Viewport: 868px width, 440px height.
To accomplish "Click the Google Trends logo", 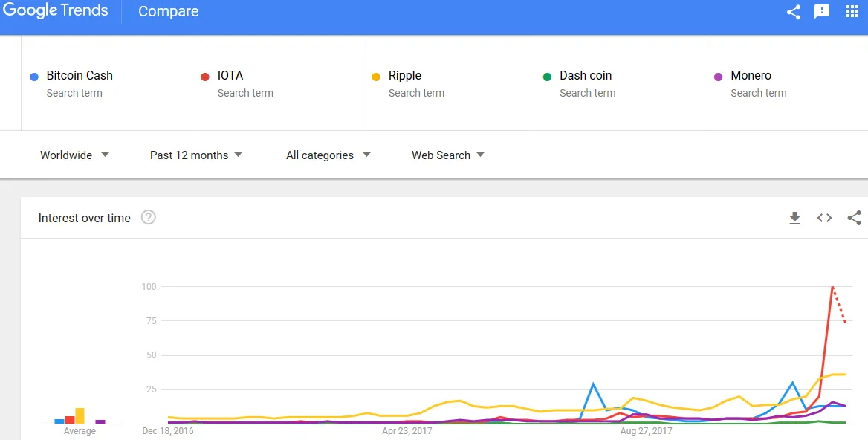I will 55,11.
